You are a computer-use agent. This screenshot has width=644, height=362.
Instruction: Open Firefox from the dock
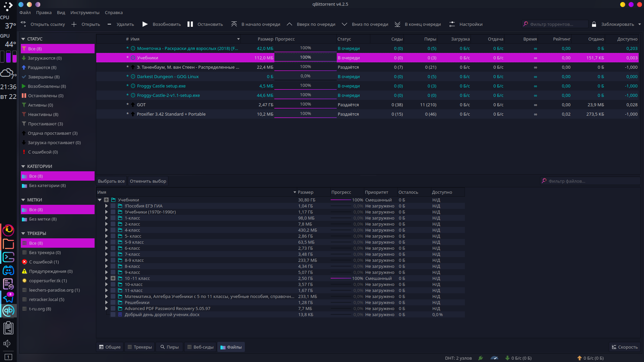coord(8,230)
